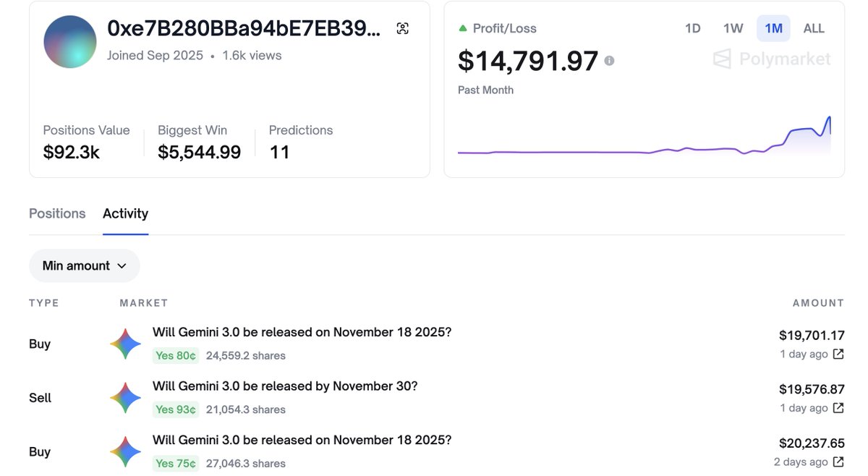The width and height of the screenshot is (868, 476).
Task: Open the 'Will Gemini 3.0 be released on November 18 2025?' market
Action: tap(302, 331)
